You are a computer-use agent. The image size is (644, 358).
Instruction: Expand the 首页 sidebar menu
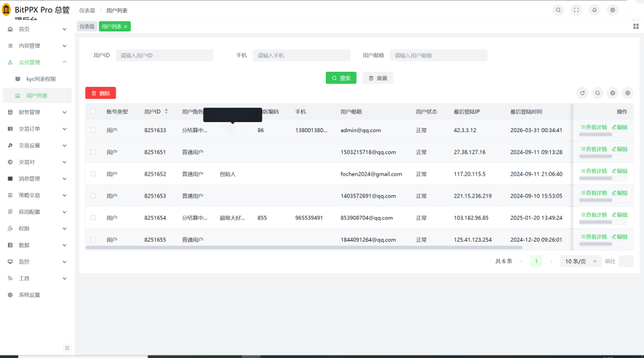tap(37, 29)
